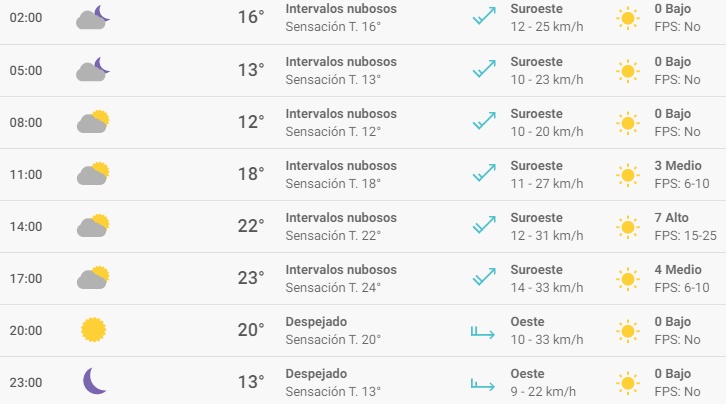Screen dimensions: 726x404
Task: Click the partly cloudy sun icon at 08:00
Action: [93, 122]
